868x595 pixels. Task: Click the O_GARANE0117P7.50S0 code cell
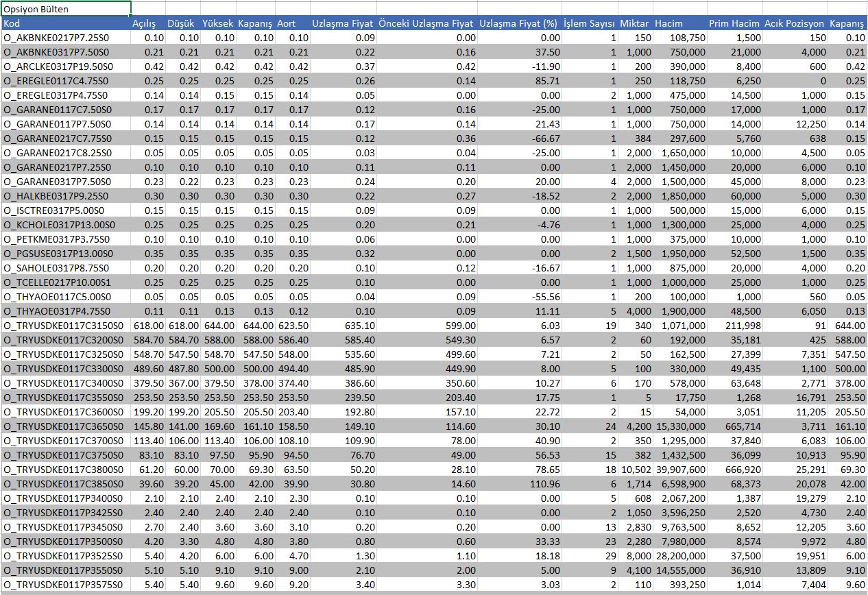[66, 124]
